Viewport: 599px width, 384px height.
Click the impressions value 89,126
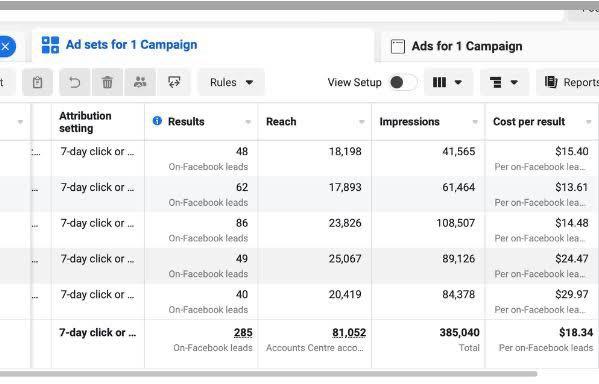[458, 259]
